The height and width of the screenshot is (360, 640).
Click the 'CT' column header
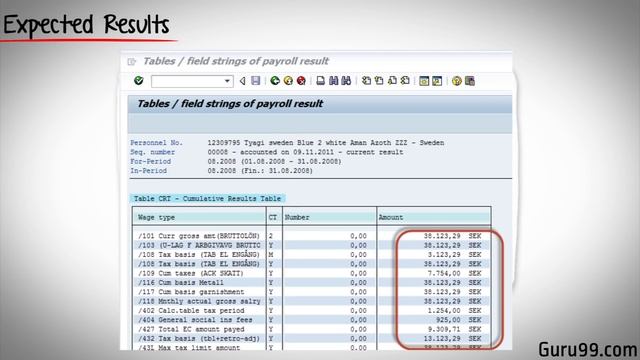[x=273, y=218]
